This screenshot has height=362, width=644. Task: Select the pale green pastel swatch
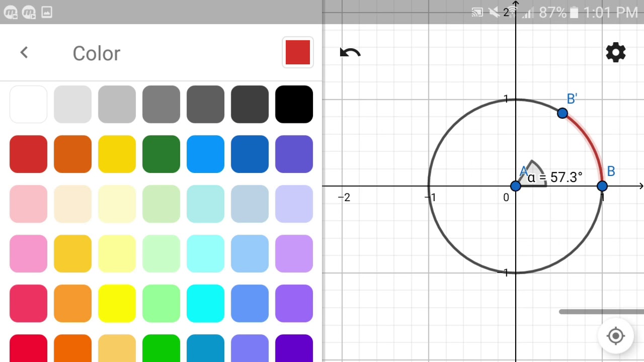click(161, 204)
